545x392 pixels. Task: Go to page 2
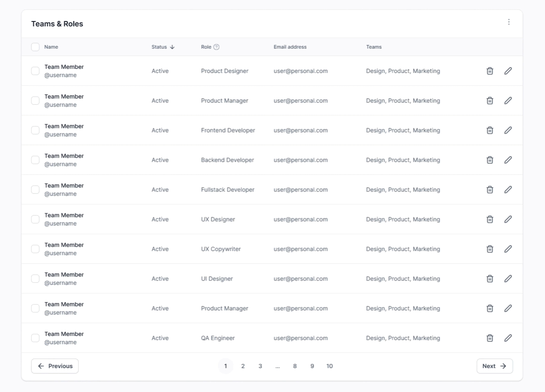click(x=243, y=366)
